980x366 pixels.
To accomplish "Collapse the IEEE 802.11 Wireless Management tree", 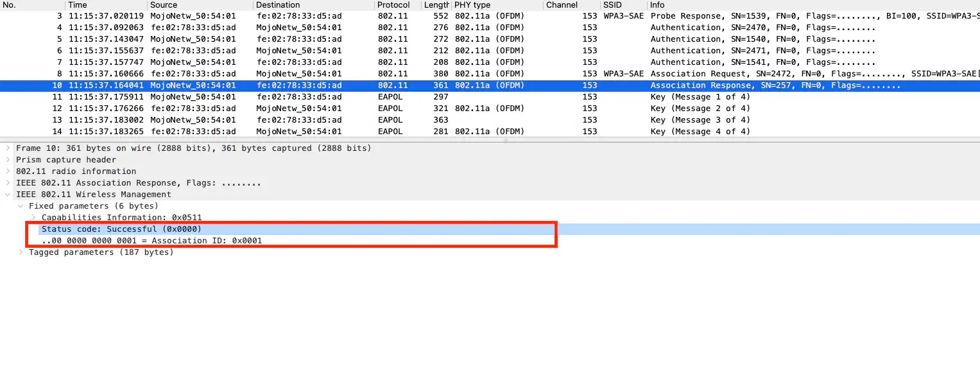I will click(x=8, y=195).
